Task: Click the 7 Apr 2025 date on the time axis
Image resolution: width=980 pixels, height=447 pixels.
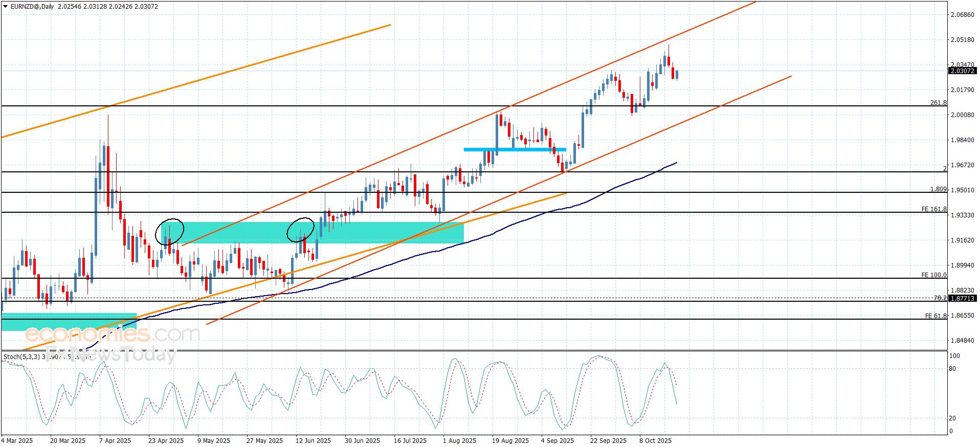Action: [115, 440]
